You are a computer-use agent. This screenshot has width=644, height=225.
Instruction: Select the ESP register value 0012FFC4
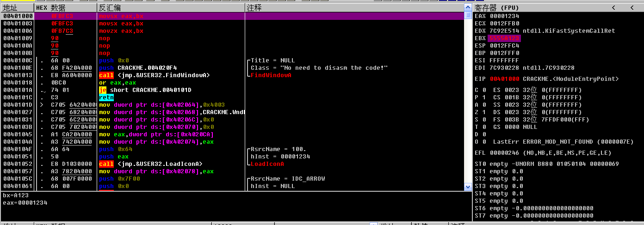(x=504, y=46)
